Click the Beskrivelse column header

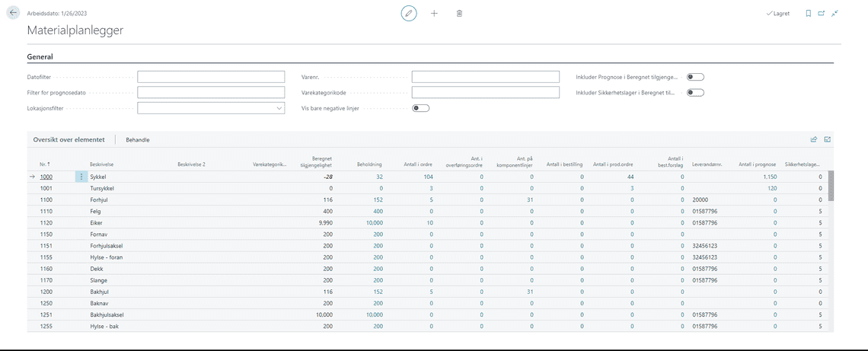coord(103,164)
